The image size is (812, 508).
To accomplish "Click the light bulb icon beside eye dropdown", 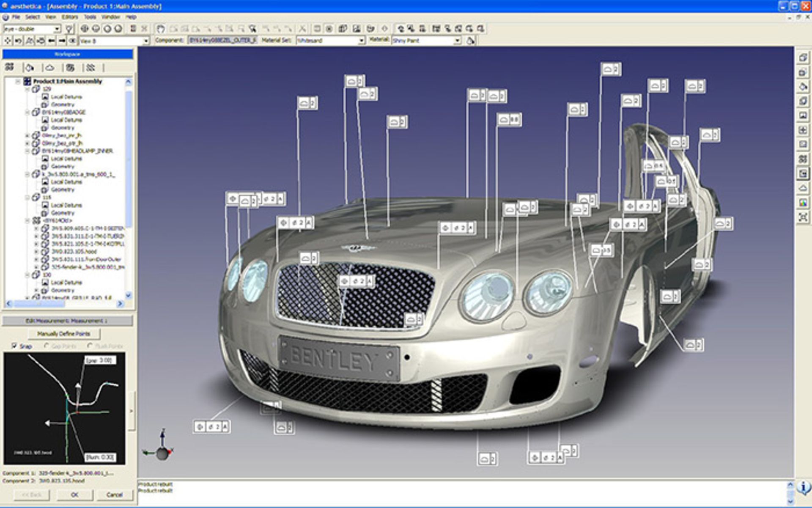I will tap(69, 29).
